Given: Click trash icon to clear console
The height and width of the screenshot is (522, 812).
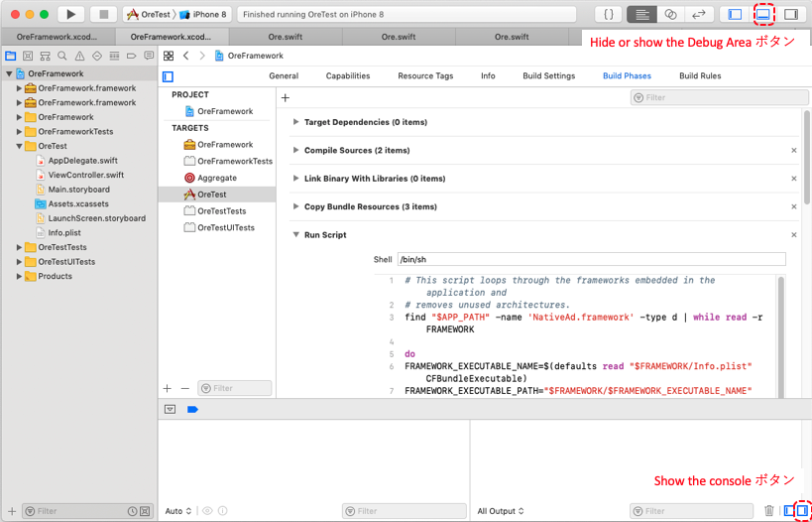Looking at the screenshot, I should tap(769, 511).
